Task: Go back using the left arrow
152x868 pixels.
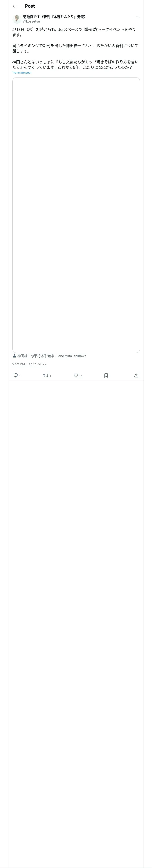Action: (15, 6)
